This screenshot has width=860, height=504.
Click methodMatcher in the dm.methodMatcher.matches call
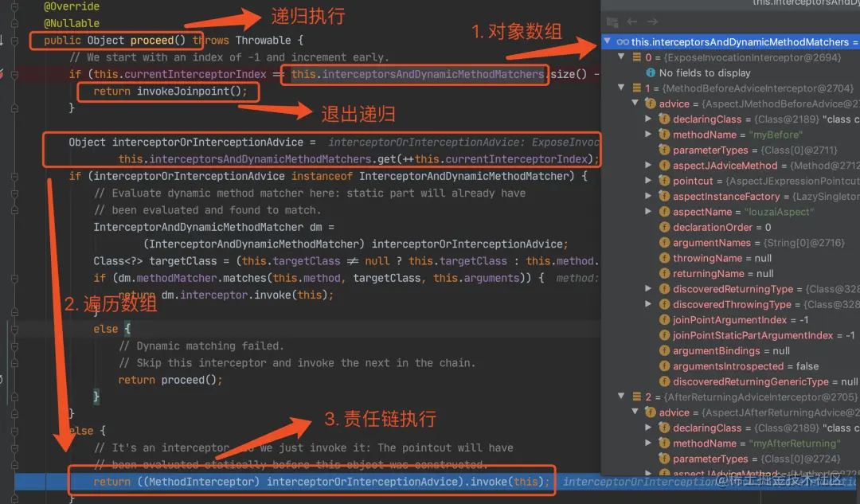[x=177, y=278]
